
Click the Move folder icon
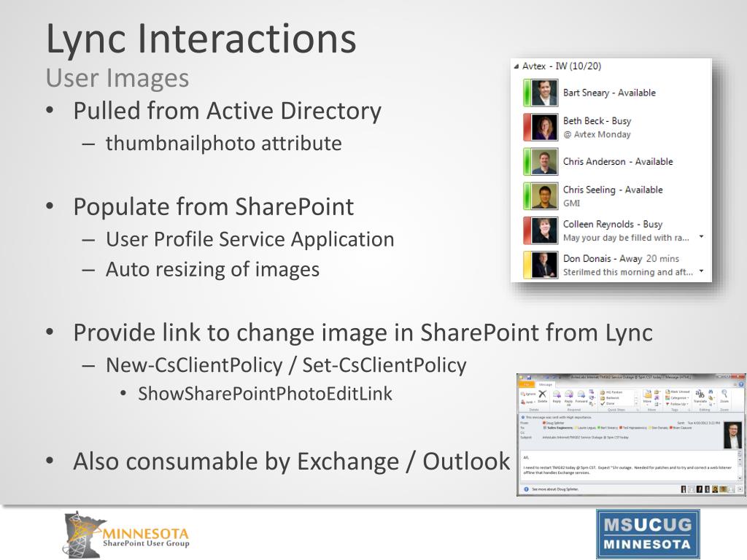pos(648,394)
